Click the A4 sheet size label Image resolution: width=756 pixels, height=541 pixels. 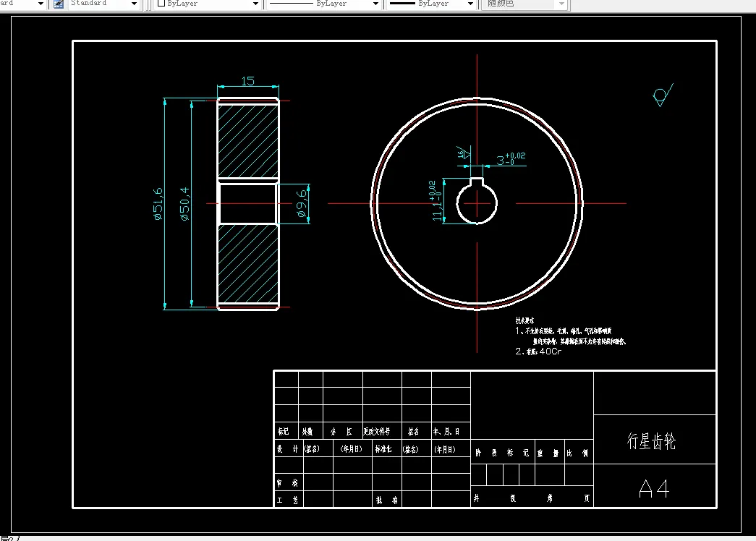pos(654,488)
